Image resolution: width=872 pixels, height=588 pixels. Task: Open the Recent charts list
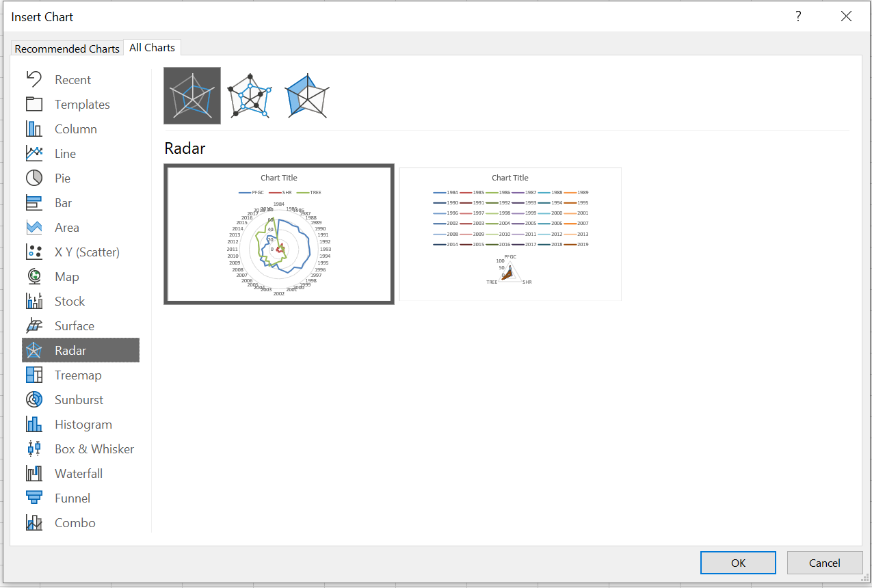[x=72, y=80]
